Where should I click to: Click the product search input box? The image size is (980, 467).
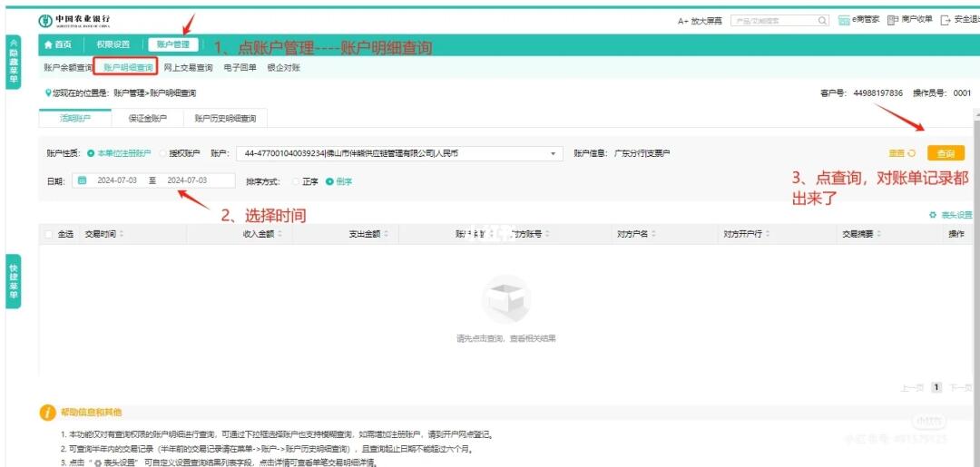(x=774, y=21)
